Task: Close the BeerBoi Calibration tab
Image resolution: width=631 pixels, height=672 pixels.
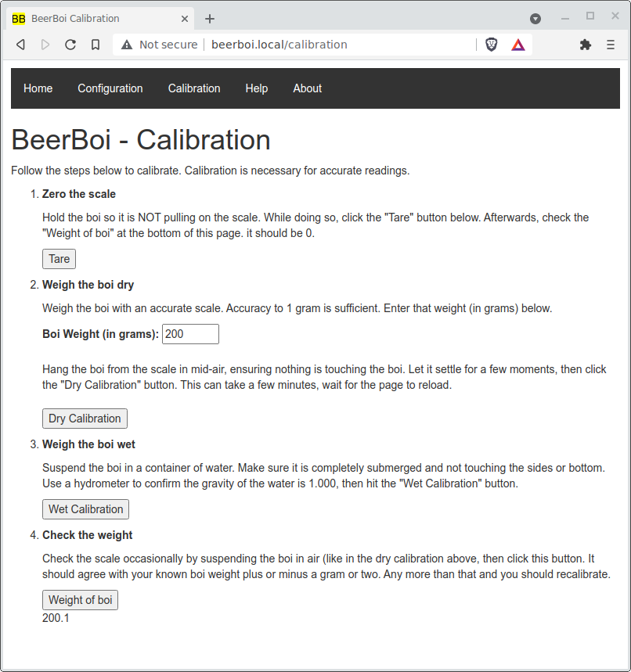Action: (186, 19)
